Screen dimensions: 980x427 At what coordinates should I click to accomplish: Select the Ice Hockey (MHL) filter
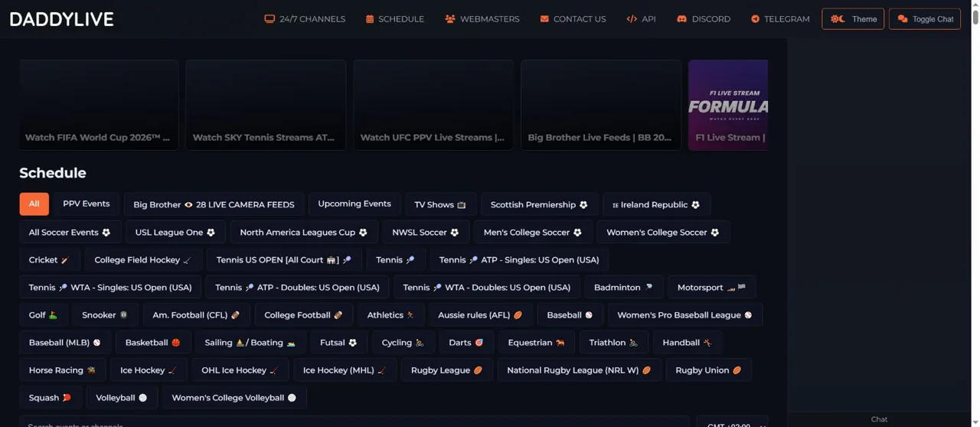tap(345, 370)
